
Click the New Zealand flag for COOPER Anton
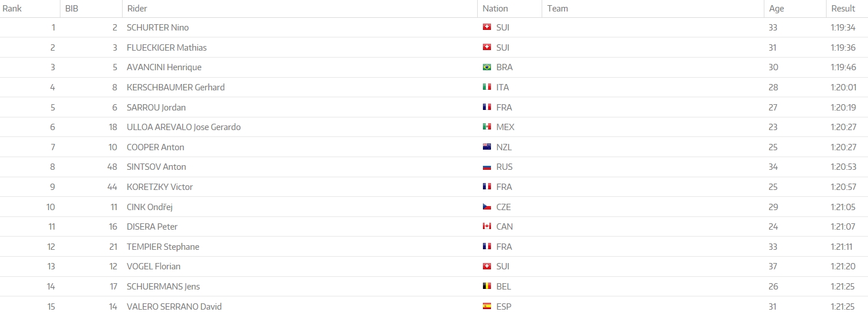pos(486,147)
